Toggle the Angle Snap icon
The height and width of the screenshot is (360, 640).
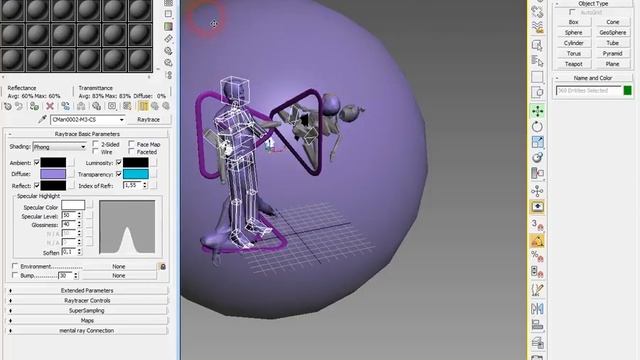pyautogui.click(x=537, y=241)
